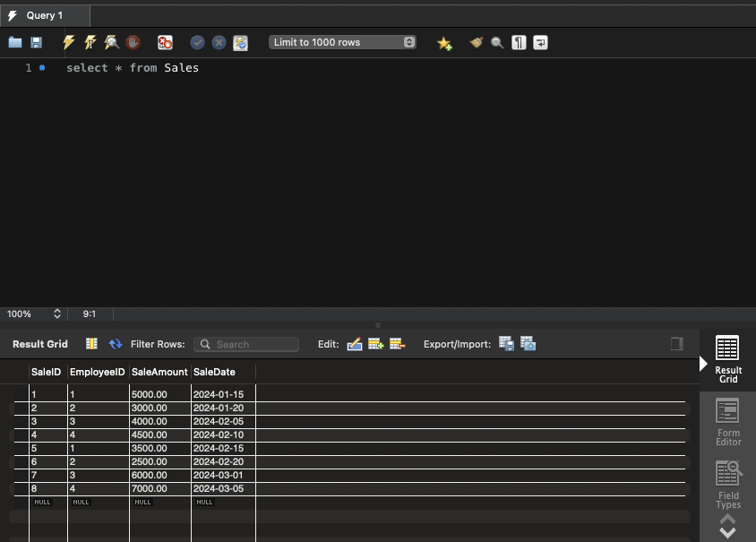
Task: Change the 100% zoom level stepper
Action: [x=57, y=314]
